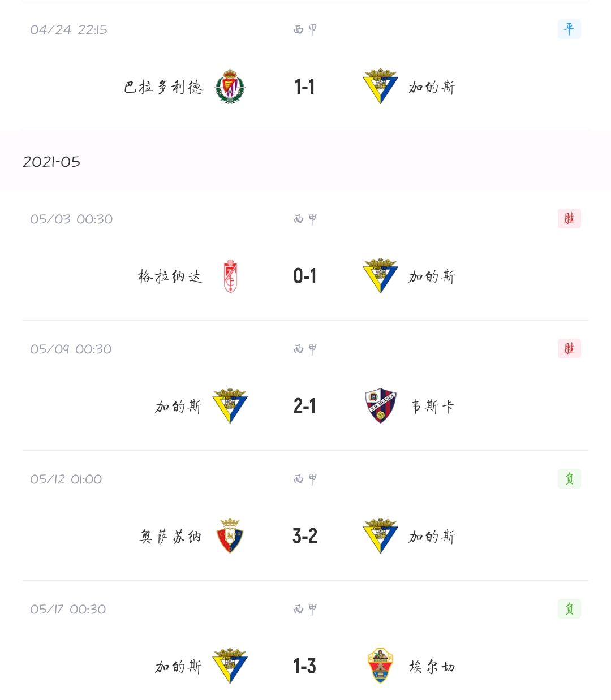This screenshot has height=700, width=611.
Task: Click the 负 badge on the 05/17 match
Action: [569, 608]
